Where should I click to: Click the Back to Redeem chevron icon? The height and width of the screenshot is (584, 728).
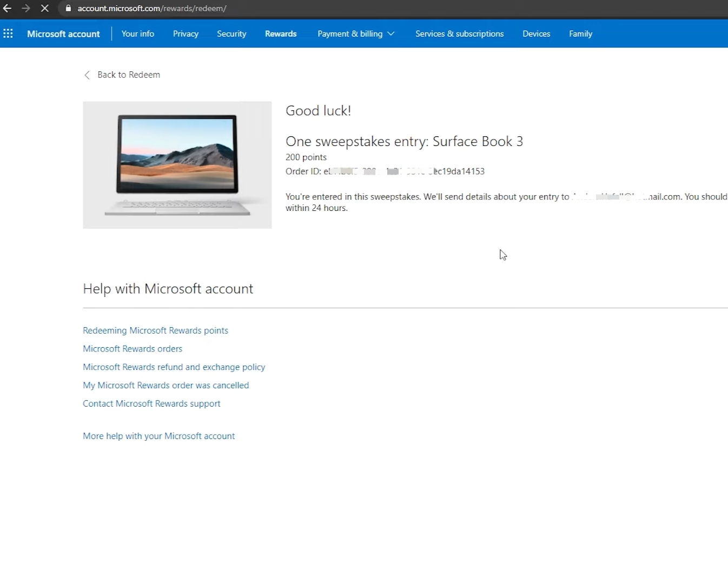87,75
